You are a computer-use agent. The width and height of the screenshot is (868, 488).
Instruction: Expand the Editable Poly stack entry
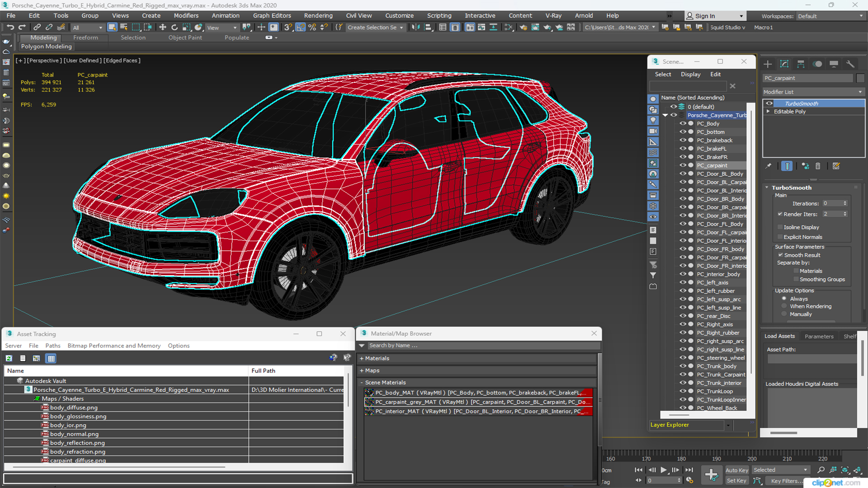[x=768, y=112]
